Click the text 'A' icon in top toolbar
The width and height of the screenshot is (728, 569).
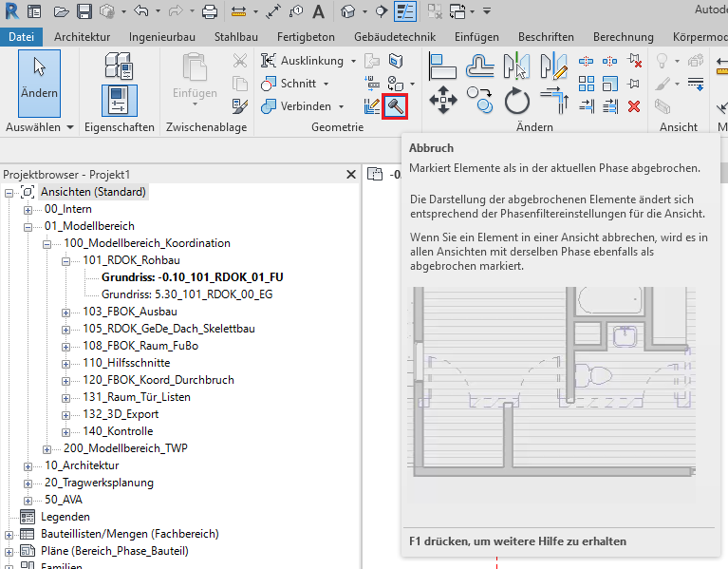[x=318, y=11]
